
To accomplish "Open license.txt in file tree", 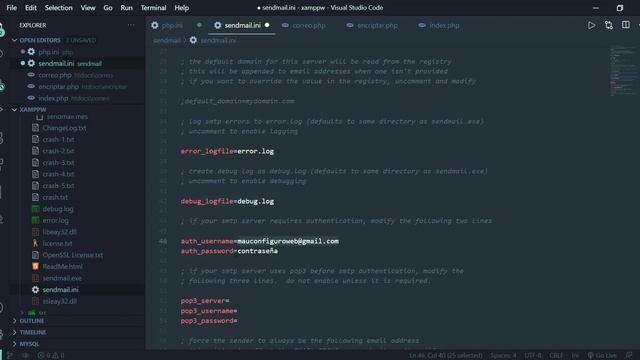I will click(57, 244).
